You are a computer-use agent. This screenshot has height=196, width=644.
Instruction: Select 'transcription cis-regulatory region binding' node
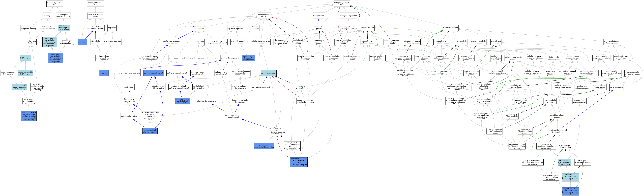tap(29, 101)
